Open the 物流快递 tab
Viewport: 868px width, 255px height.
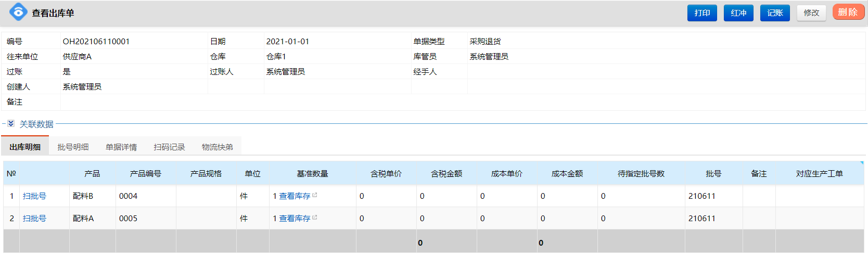pos(218,147)
